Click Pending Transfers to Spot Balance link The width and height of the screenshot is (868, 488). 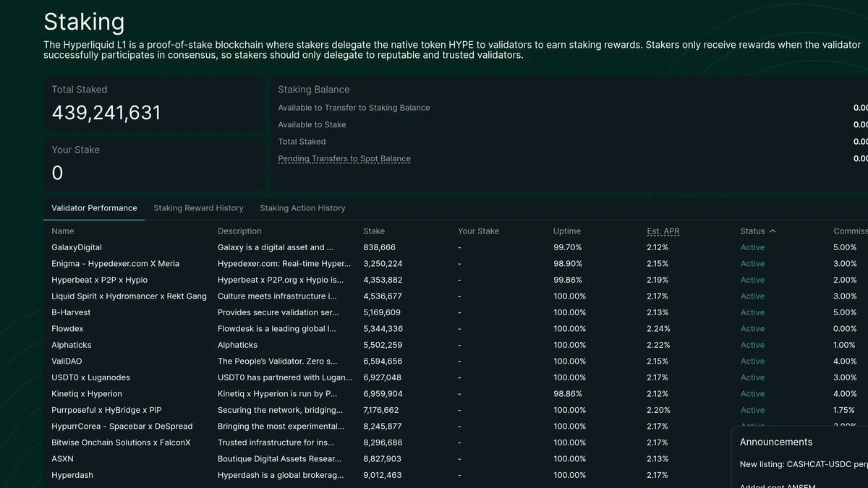pyautogui.click(x=344, y=159)
